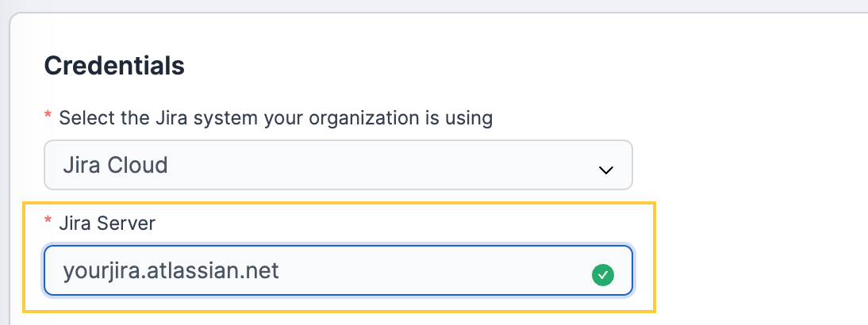Select the 'Jira Cloud' text in the dropdown

pos(115,165)
